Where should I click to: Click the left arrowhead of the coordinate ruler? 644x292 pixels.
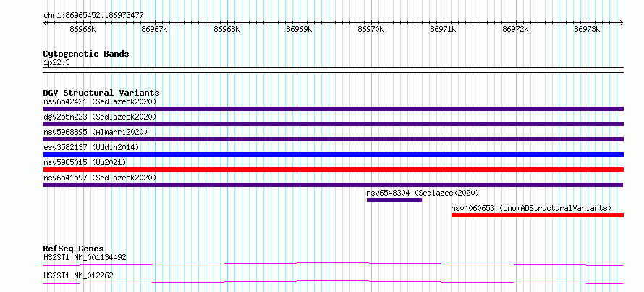pos(45,22)
